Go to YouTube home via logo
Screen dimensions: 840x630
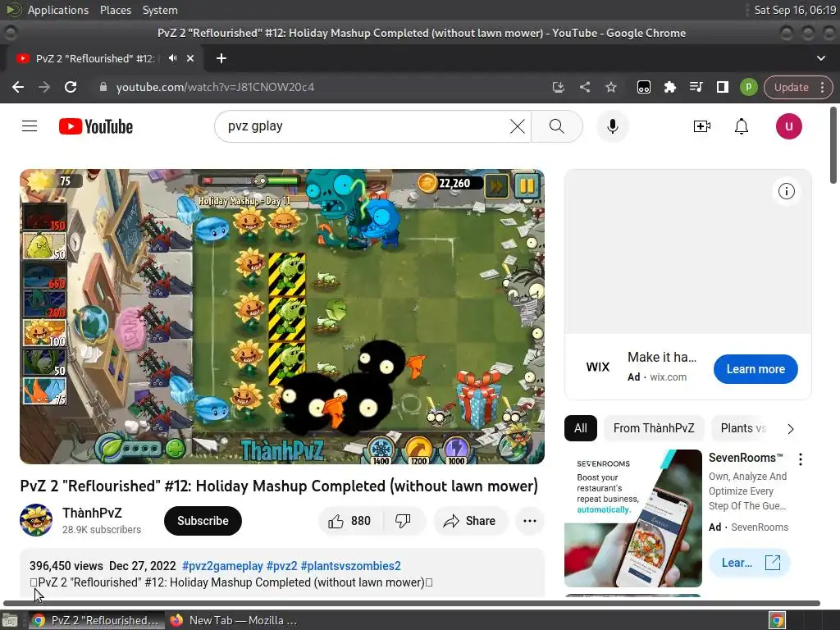coord(96,126)
